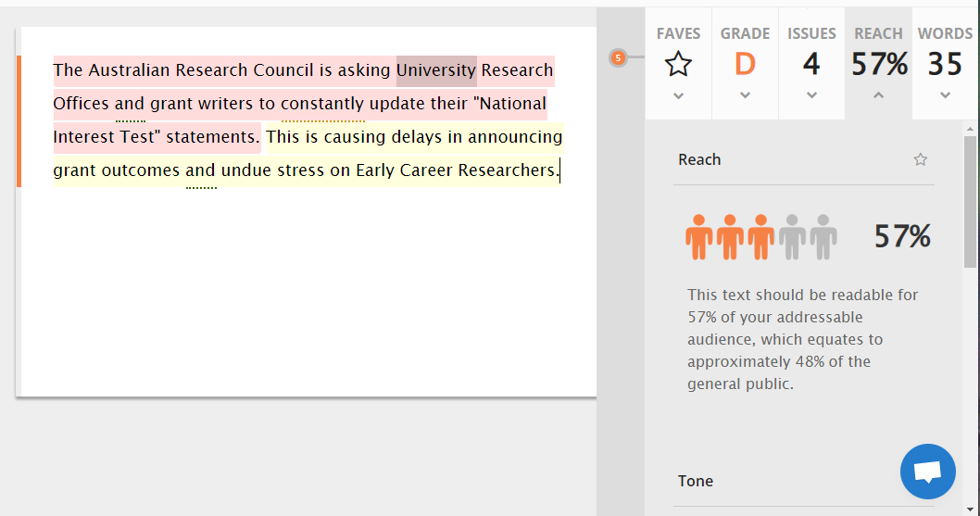Click the reach description paragraph

[802, 339]
